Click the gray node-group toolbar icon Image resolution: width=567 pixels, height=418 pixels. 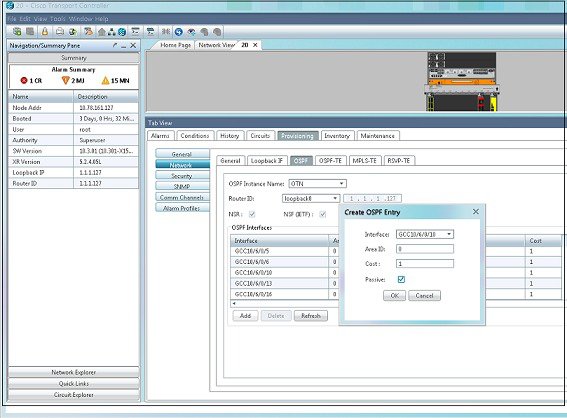30,32
